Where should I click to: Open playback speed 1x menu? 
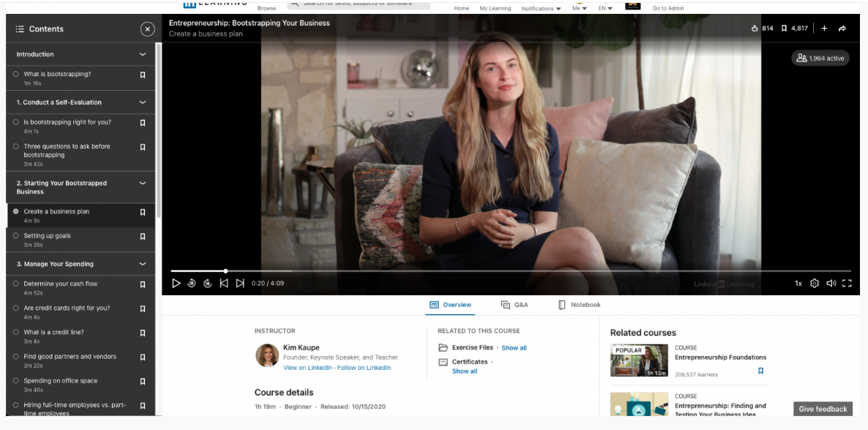point(798,283)
